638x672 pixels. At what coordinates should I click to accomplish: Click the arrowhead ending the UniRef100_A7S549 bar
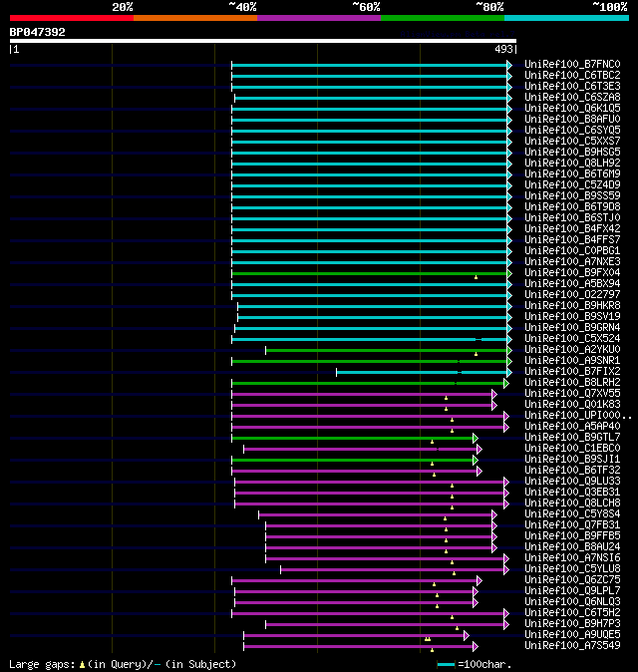coord(476,646)
